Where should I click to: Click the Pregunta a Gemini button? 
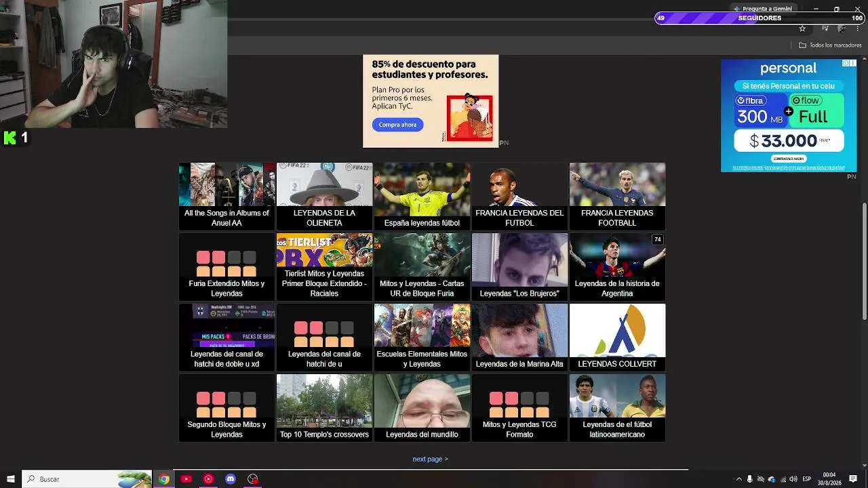pos(762,9)
